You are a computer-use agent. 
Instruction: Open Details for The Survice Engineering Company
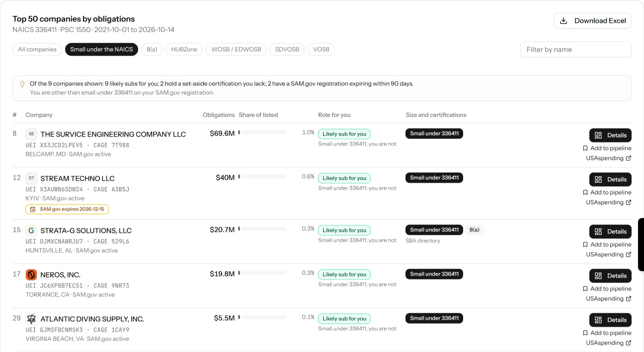point(610,135)
